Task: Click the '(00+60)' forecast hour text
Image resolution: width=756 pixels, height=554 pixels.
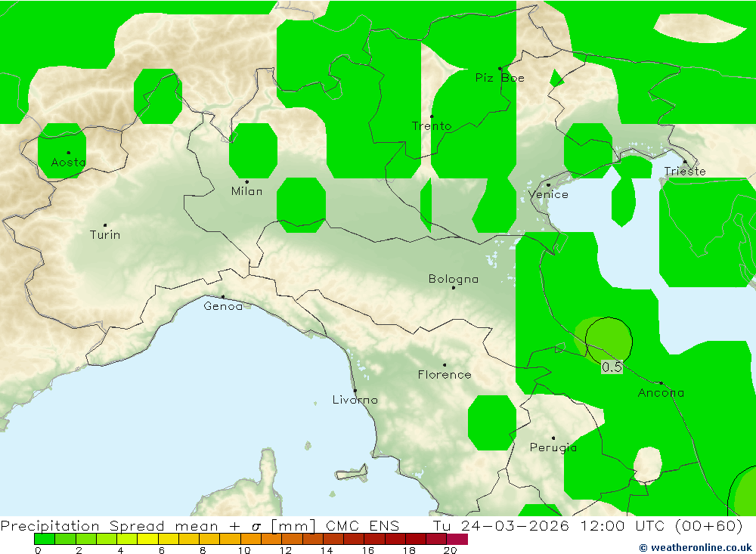Action: pyautogui.click(x=709, y=525)
